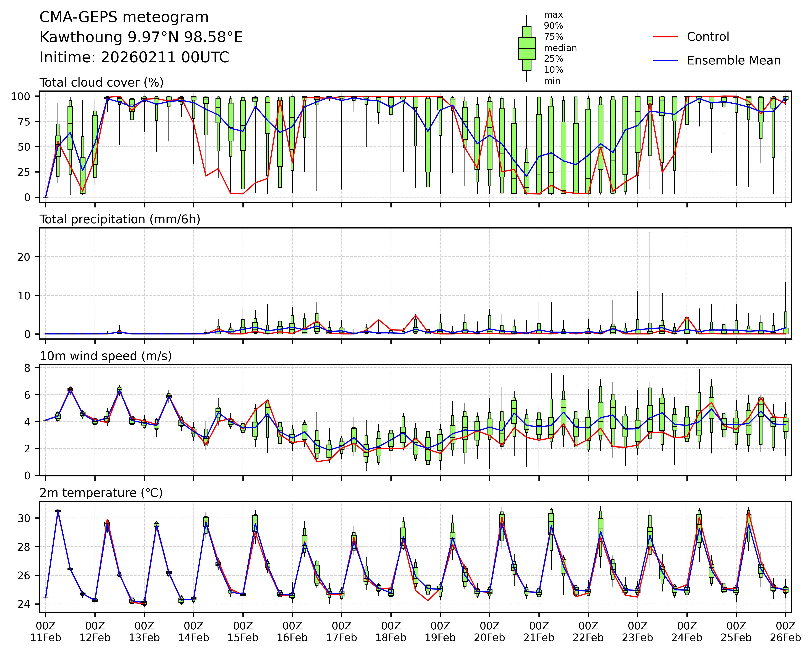Click the 00Z 20Feb axis label
The height and width of the screenshot is (654, 812).
tap(489, 632)
